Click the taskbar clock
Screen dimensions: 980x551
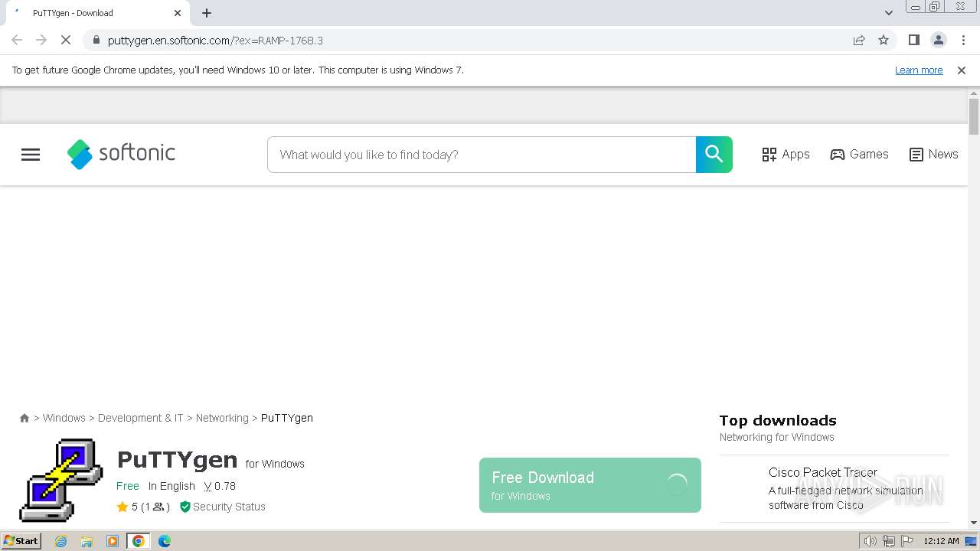point(941,541)
